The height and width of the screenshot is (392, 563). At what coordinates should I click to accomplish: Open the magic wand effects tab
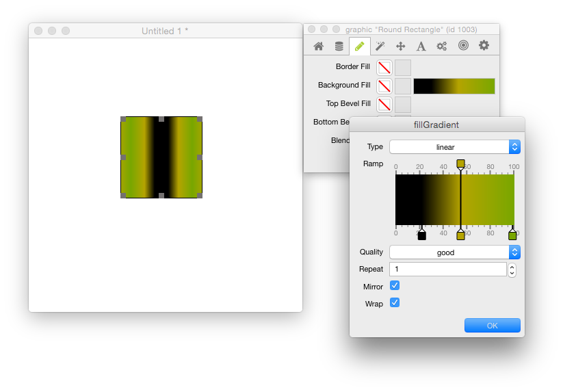click(x=380, y=46)
